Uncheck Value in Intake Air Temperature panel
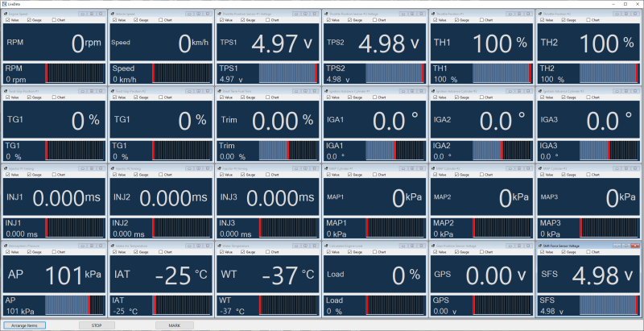 point(115,252)
